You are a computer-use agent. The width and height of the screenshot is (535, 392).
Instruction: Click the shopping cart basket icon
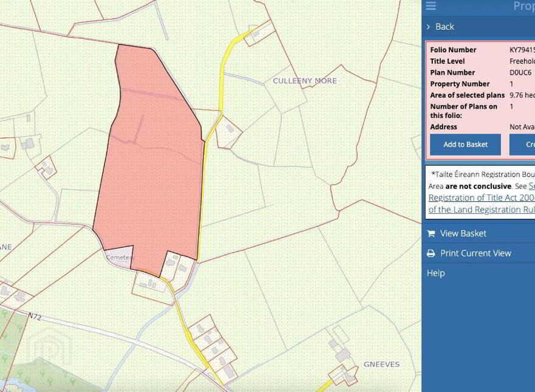tap(431, 234)
